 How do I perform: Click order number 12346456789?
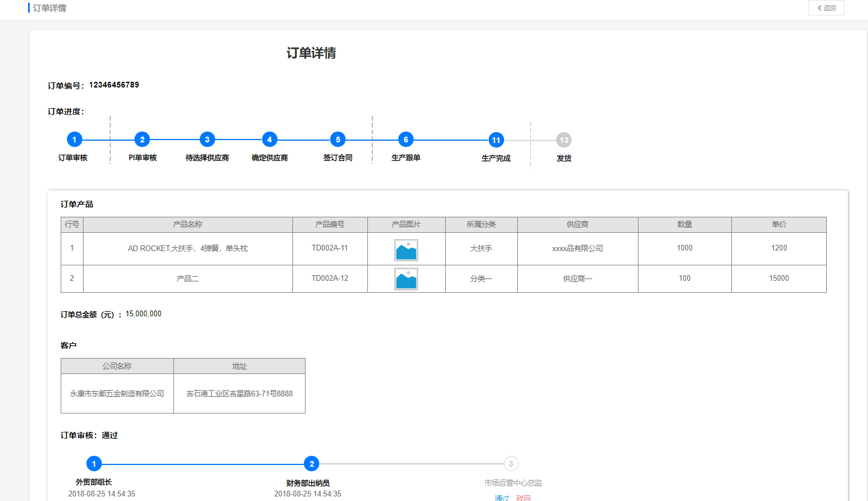114,85
